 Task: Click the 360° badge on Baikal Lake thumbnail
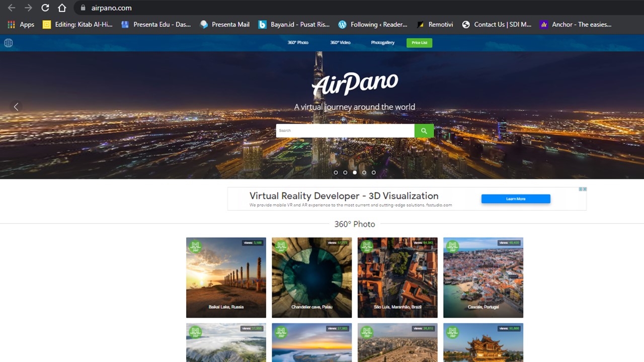[195, 246]
